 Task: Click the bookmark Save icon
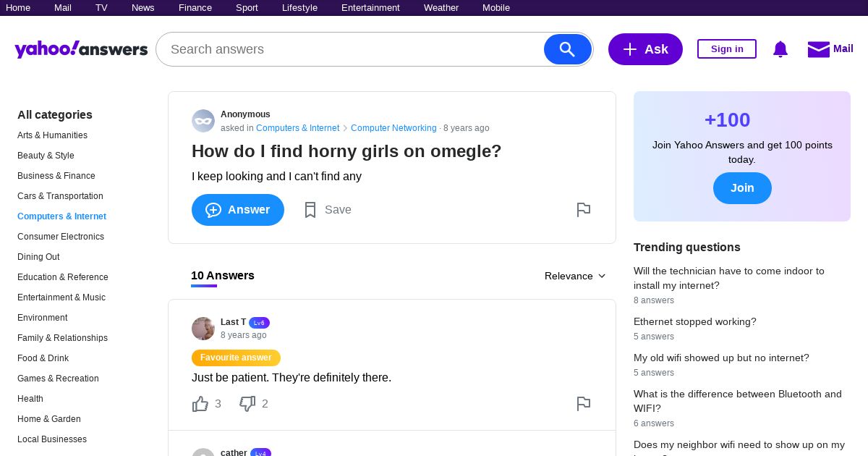tap(310, 210)
